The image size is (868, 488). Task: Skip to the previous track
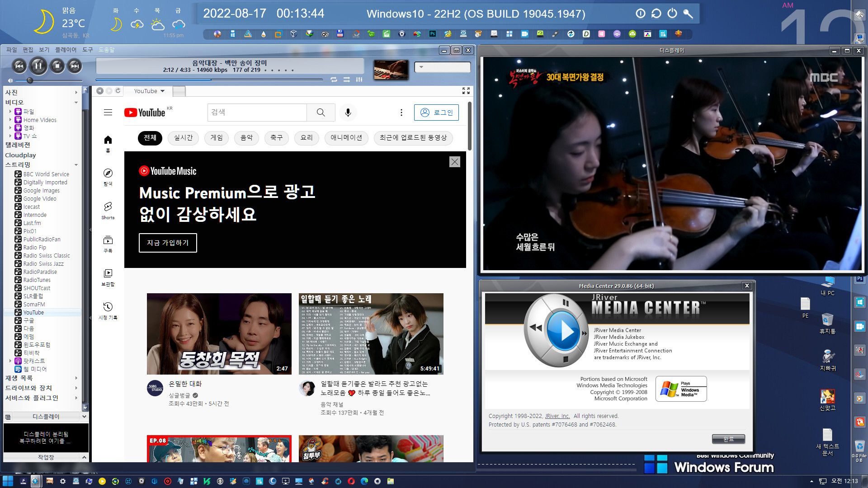[x=19, y=66]
